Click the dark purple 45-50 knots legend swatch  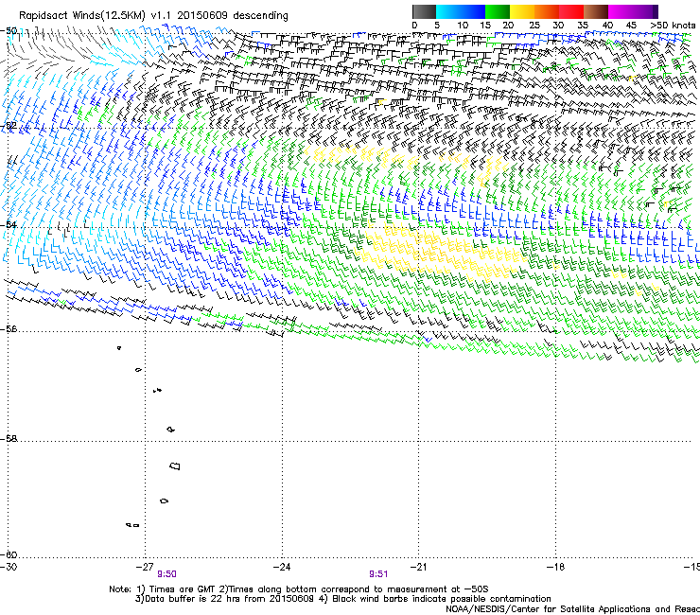(x=645, y=11)
